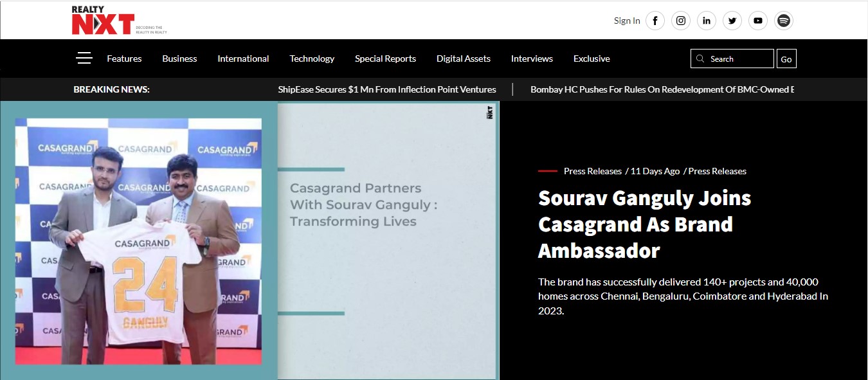Open the Interviews menu item
The image size is (868, 380).
point(532,59)
